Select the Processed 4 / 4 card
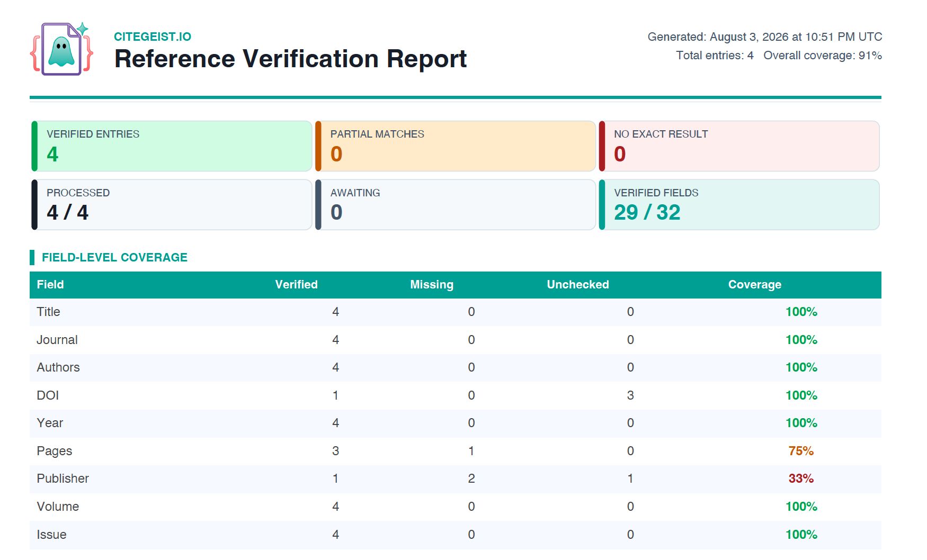The width and height of the screenshot is (927, 560). click(172, 205)
